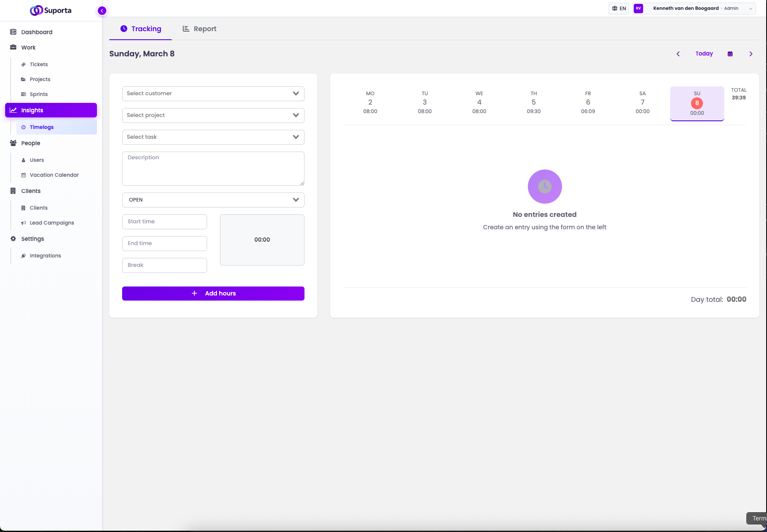The width and height of the screenshot is (767, 532).
Task: Click the Add hours button
Action: (x=213, y=293)
